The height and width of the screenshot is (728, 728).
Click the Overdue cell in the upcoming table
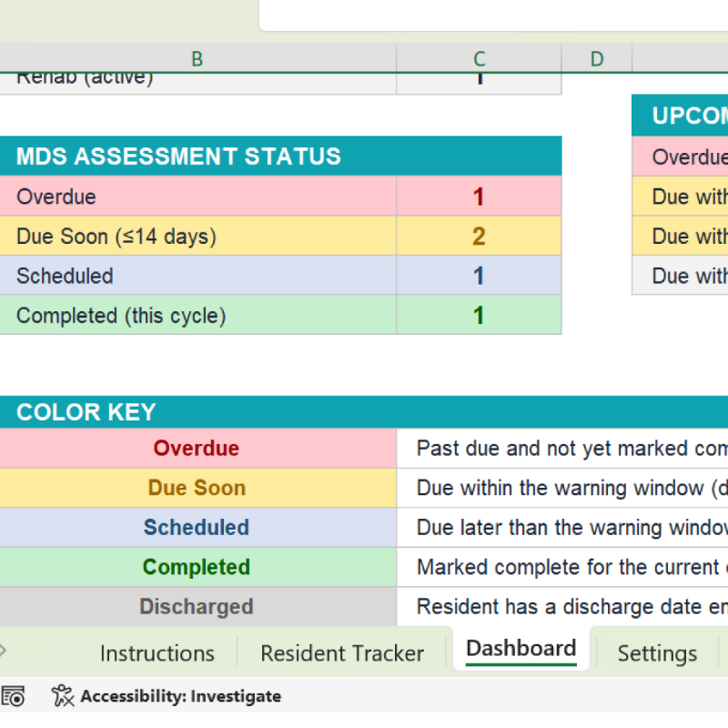point(680,157)
